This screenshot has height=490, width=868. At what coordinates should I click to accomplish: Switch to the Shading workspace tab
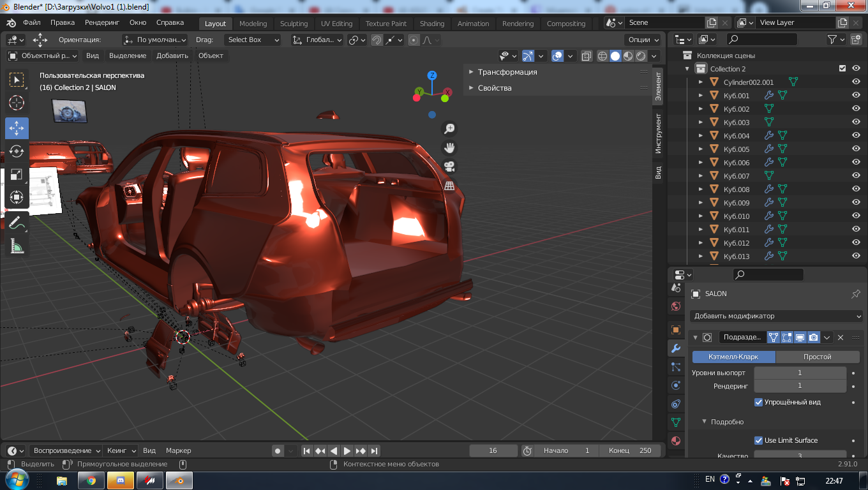[x=432, y=24]
